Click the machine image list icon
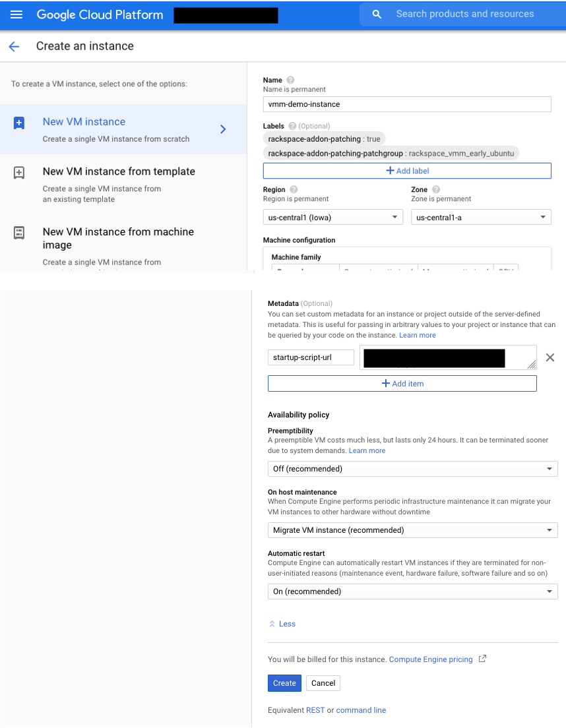Viewport: 566px width, 728px height. point(18,232)
